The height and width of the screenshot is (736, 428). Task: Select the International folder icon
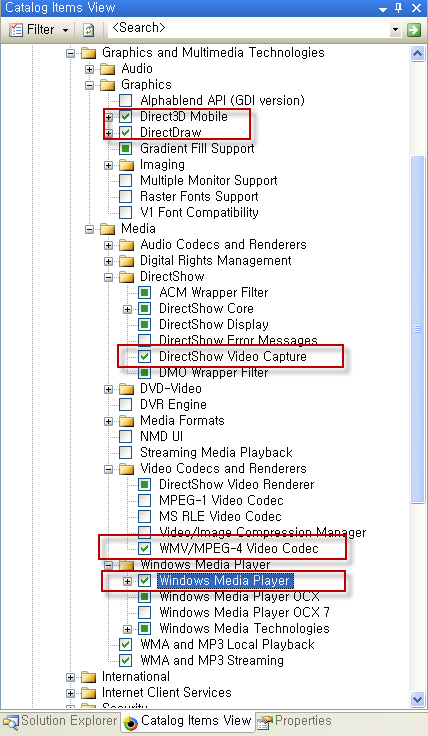click(88, 677)
